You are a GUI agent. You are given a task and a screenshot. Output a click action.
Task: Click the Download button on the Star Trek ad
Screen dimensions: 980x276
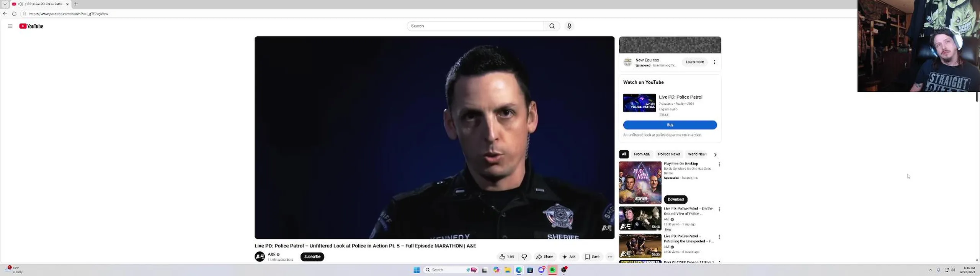point(676,199)
